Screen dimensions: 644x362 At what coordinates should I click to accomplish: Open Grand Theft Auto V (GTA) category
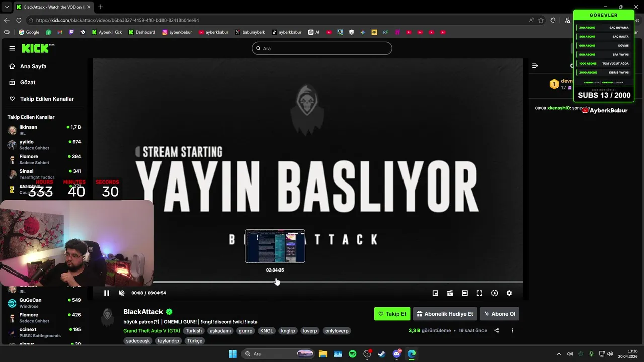151,331
